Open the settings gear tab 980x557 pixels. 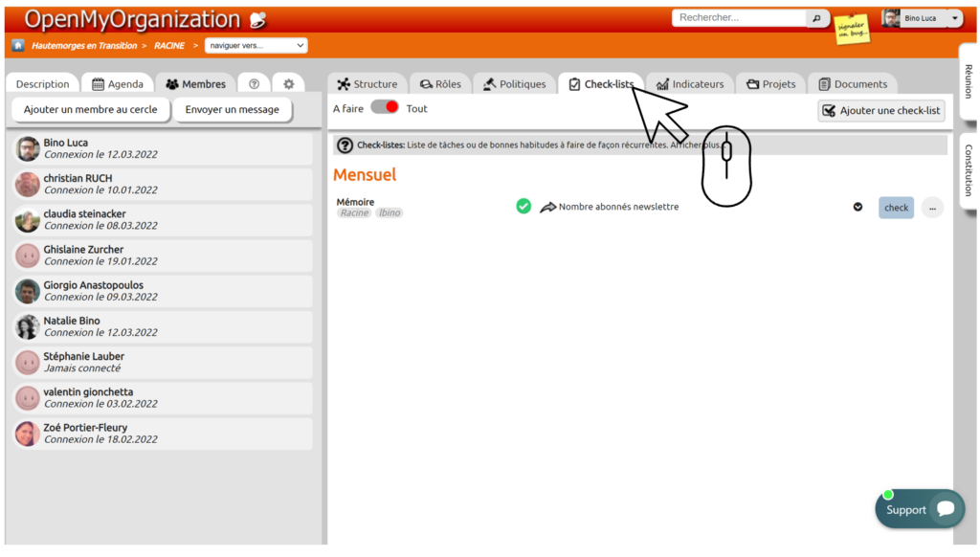point(288,84)
